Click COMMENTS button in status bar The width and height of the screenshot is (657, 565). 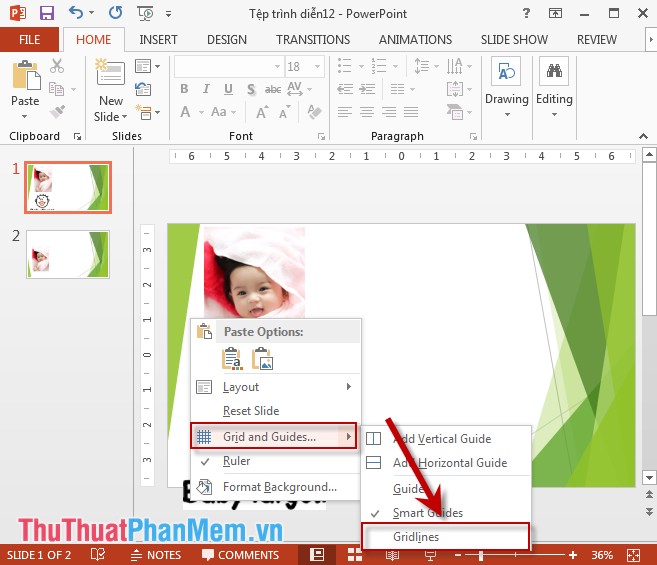coord(240,555)
